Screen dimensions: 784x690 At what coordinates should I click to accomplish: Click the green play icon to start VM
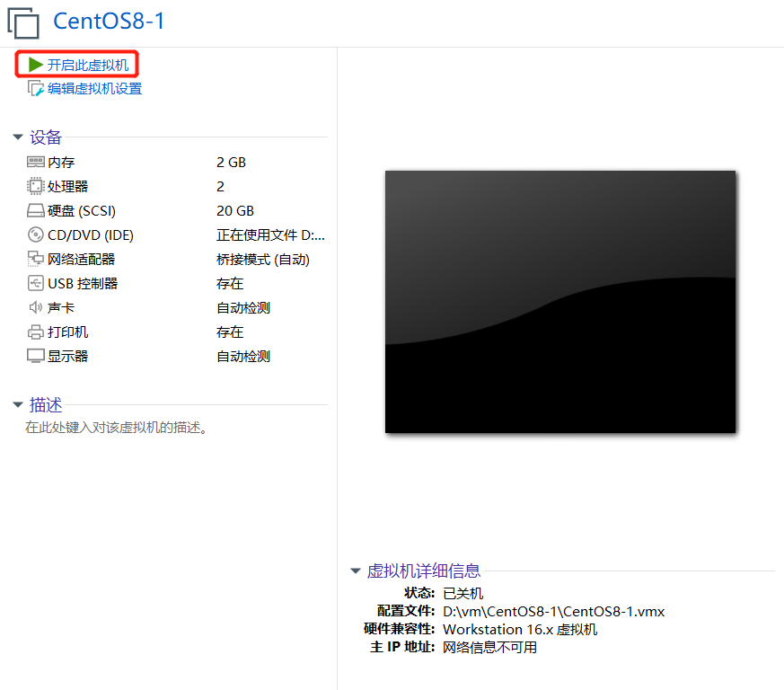[36, 64]
